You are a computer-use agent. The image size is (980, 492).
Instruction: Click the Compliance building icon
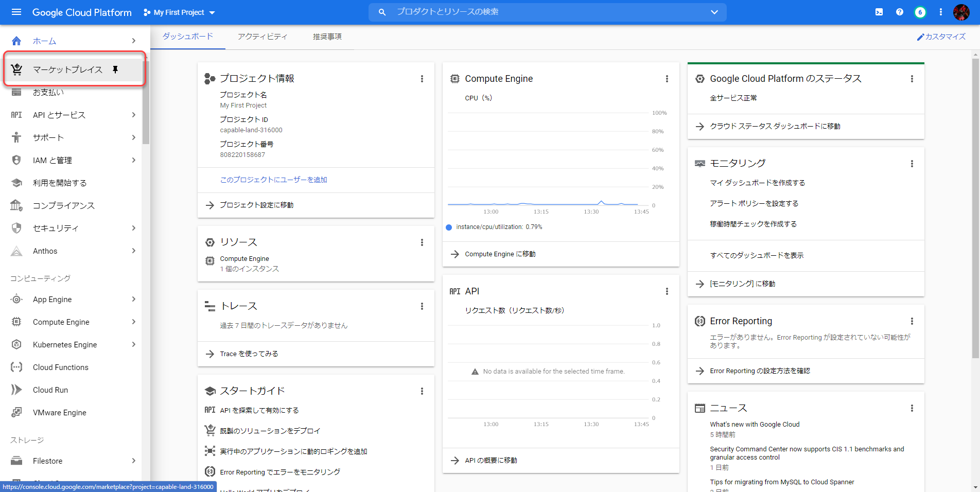(16, 205)
